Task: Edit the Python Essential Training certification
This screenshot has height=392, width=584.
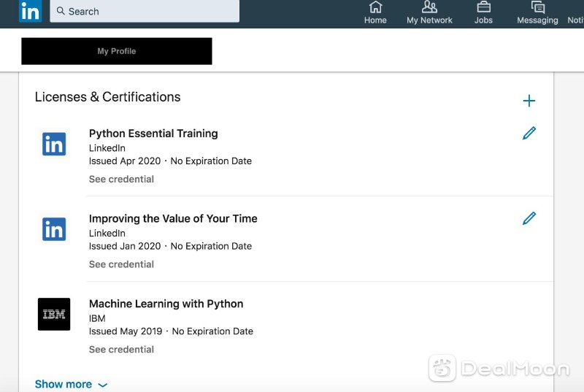Action: [x=529, y=133]
